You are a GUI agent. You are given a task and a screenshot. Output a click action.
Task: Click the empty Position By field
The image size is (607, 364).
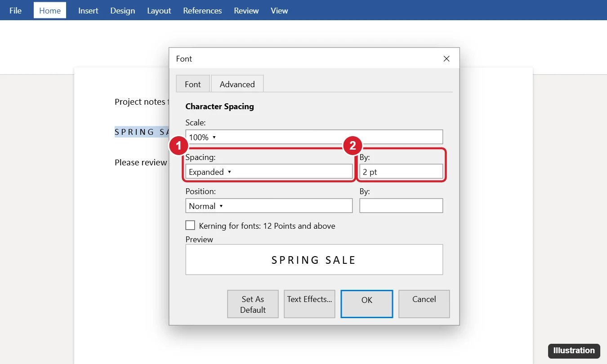401,206
